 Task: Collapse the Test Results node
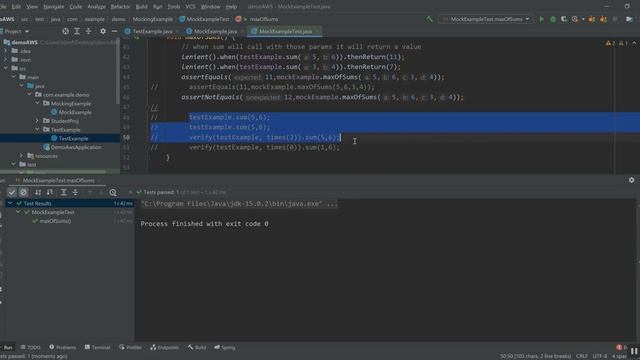point(10,203)
